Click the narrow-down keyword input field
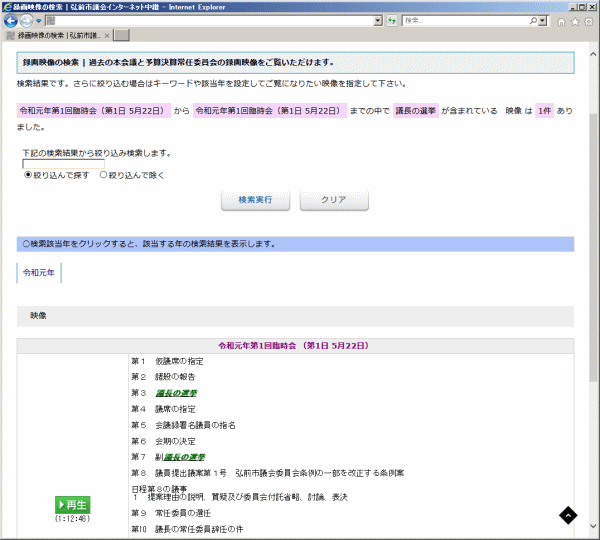This screenshot has height=540, width=600. click(64, 164)
